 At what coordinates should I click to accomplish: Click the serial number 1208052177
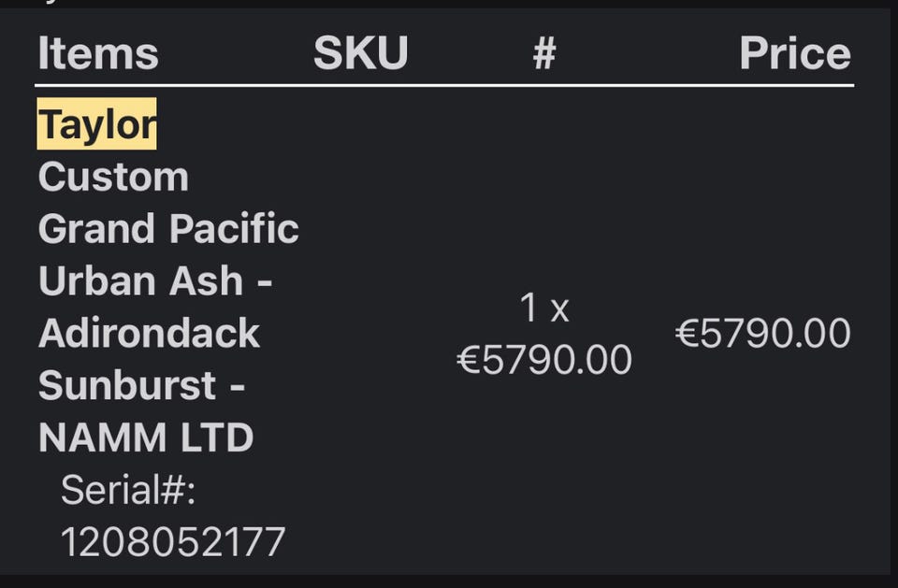pyautogui.click(x=173, y=542)
